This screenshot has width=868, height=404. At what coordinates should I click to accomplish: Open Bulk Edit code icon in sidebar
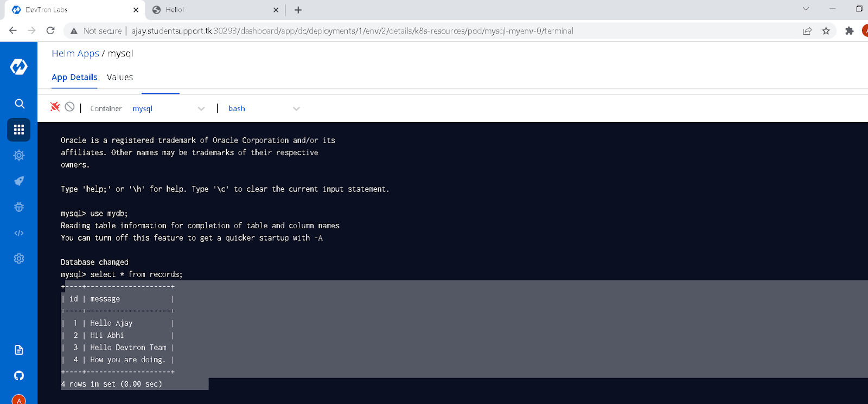click(19, 233)
